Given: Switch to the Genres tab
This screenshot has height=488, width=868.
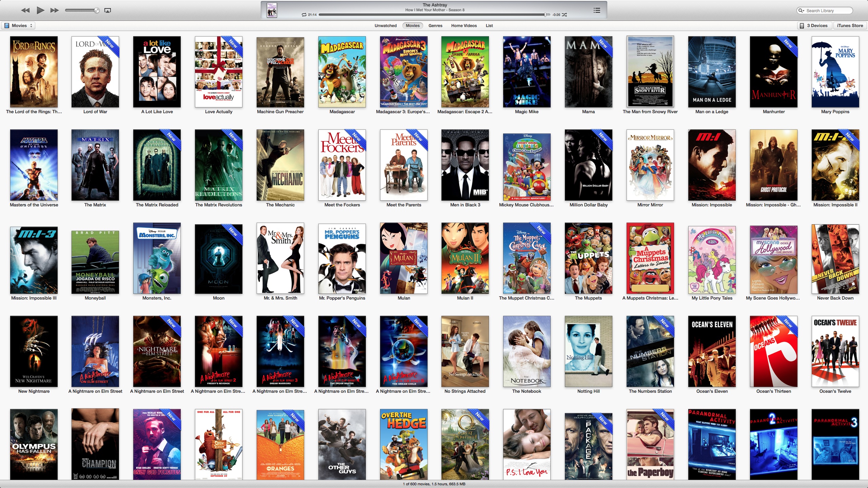Looking at the screenshot, I should [435, 25].
